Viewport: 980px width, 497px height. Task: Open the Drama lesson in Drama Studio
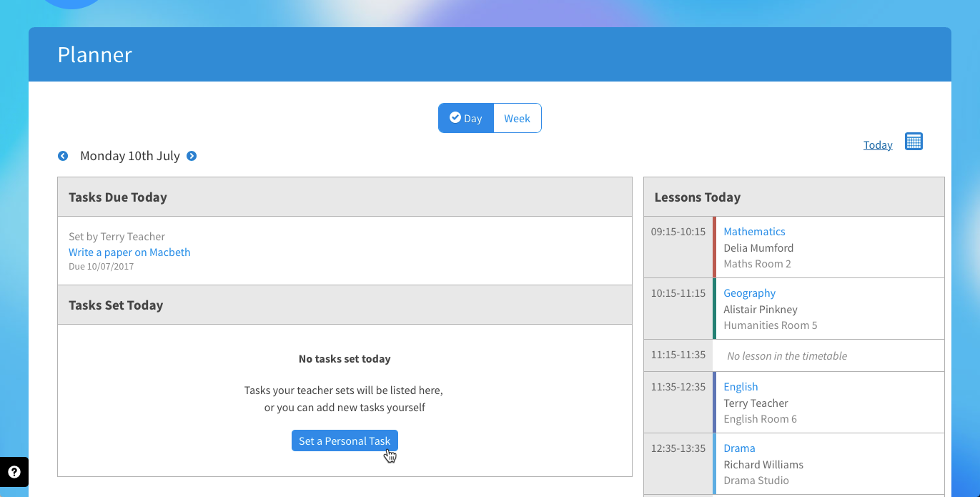tap(739, 448)
